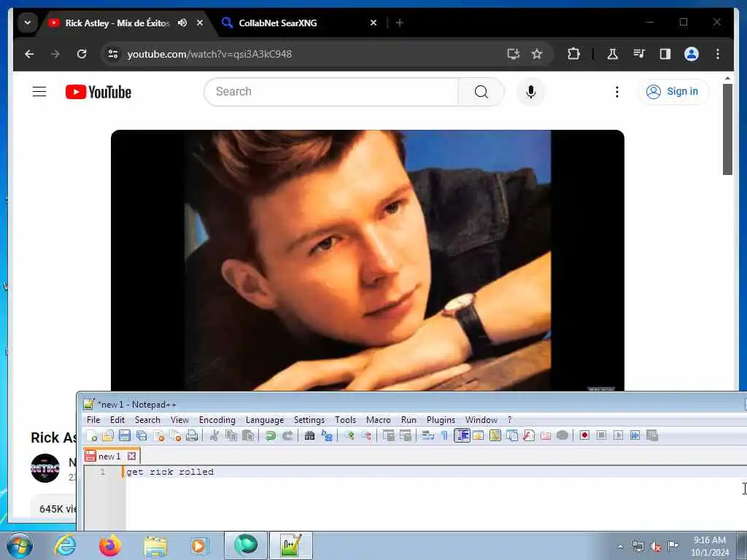Image resolution: width=747 pixels, height=560 pixels.
Task: Reload the YouTube page
Action: tap(82, 54)
